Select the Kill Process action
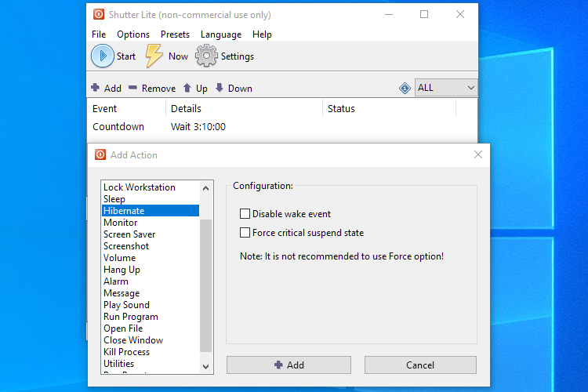The image size is (588, 392). click(151, 352)
